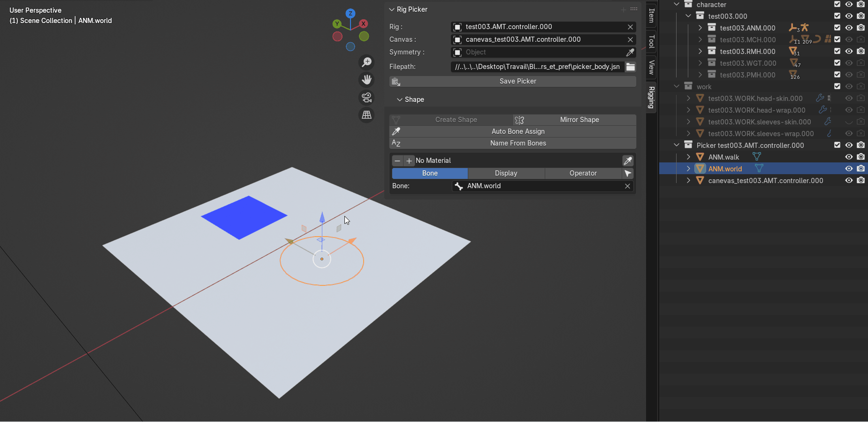Screen dimensions: 868x422
Task: Hide ANM.walk object with eye icon
Action: coord(849,157)
